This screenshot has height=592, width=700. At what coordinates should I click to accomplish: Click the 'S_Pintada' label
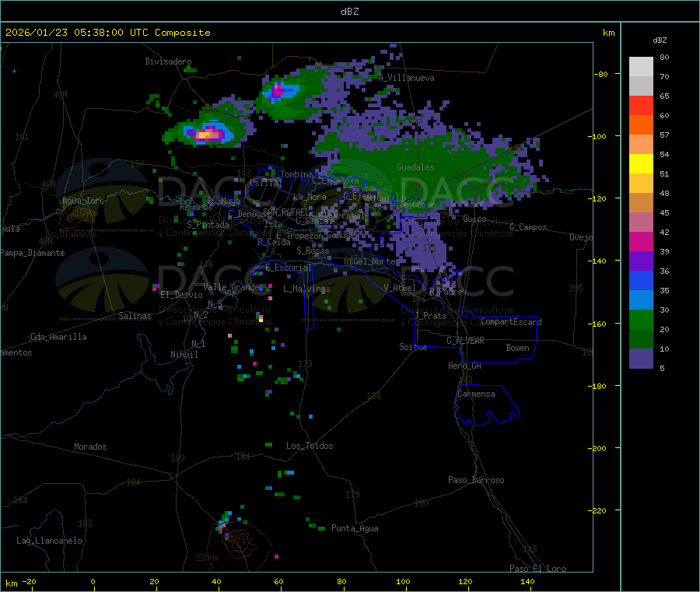208,225
